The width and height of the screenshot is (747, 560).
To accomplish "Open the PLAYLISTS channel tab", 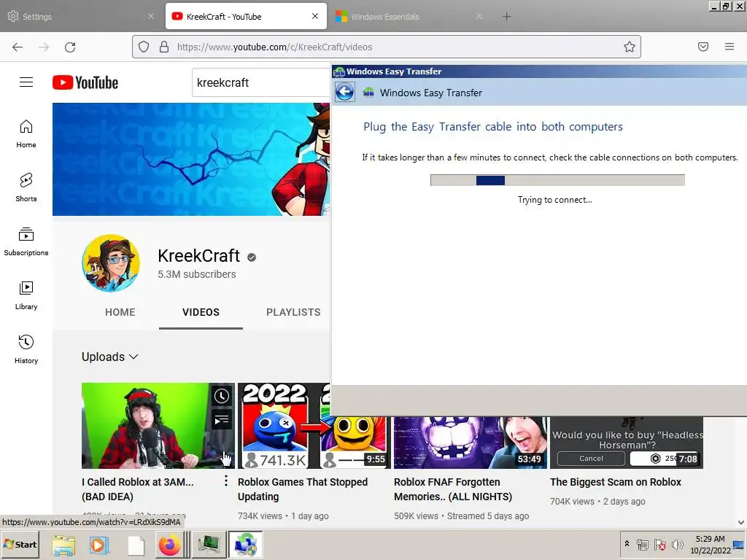I will coord(293,312).
